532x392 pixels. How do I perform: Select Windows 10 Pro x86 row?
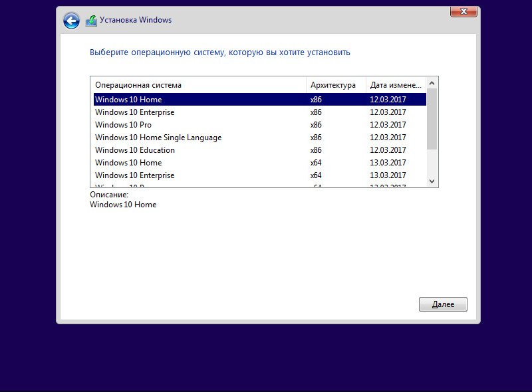coord(259,124)
